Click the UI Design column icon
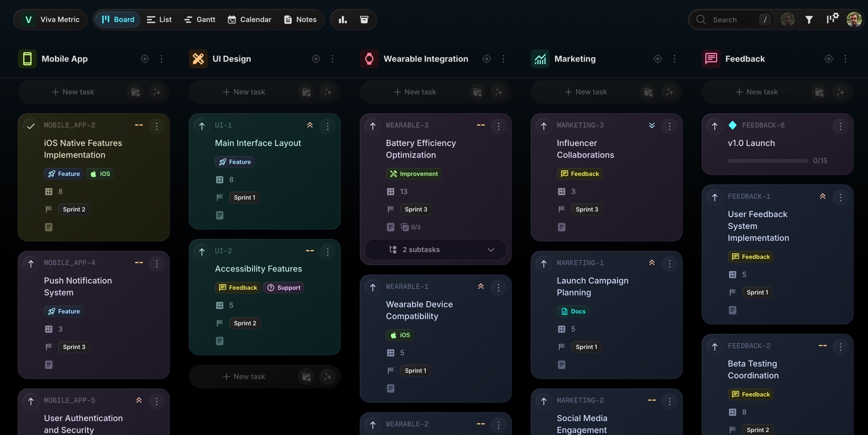 (198, 59)
